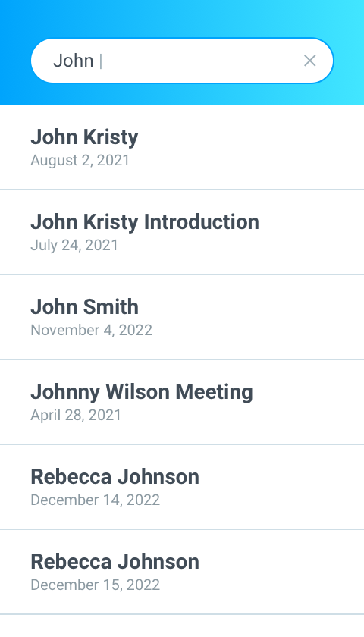Select the July 24, 2021 date label
The image size is (364, 637).
(x=74, y=246)
